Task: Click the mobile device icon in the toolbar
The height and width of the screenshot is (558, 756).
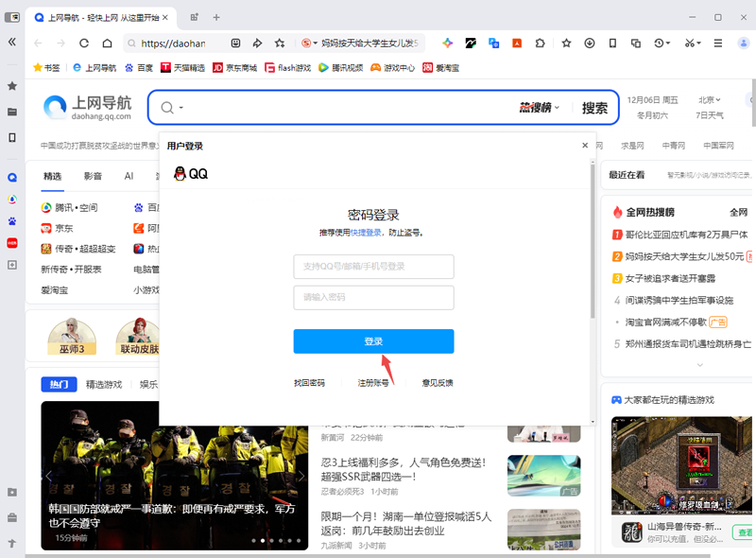Action: (x=612, y=44)
